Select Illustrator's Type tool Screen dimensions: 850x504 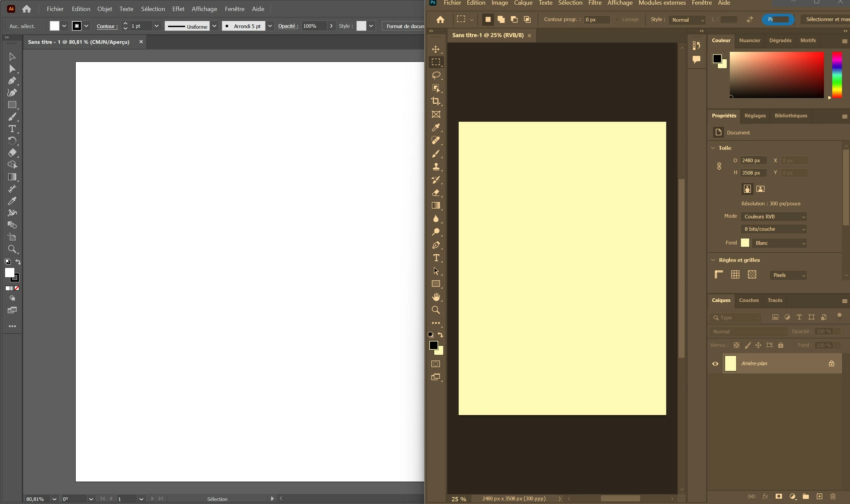coord(12,129)
